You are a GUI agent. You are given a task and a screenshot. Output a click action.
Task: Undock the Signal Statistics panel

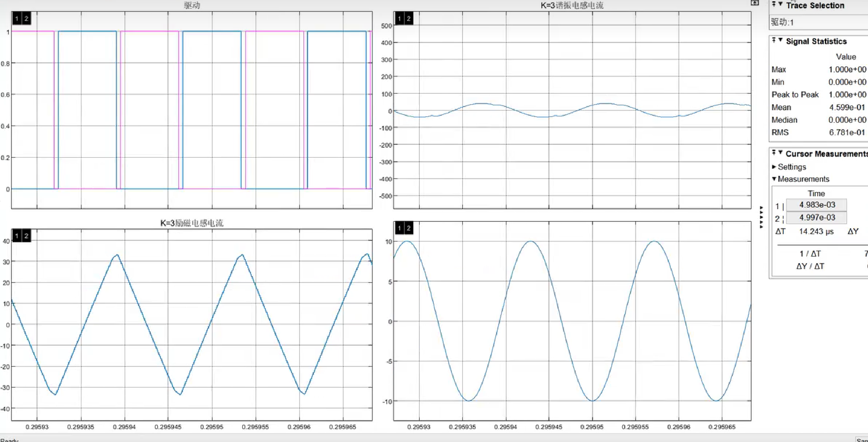tap(774, 40)
